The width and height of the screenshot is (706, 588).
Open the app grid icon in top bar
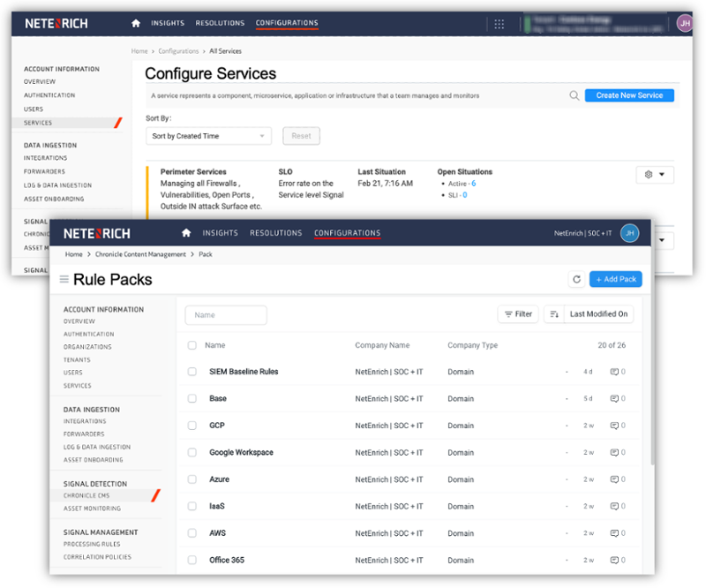click(499, 23)
